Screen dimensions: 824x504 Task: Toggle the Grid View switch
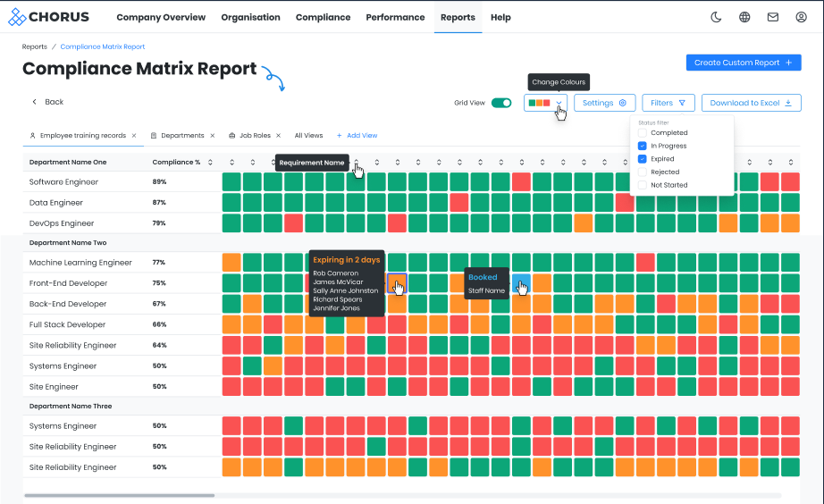pos(501,103)
